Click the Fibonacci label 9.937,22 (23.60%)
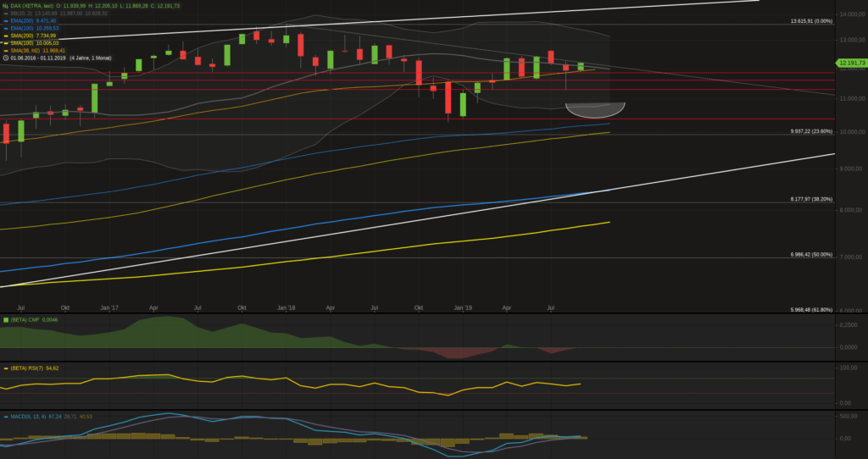Image resolution: width=868 pixels, height=459 pixels. (x=811, y=131)
